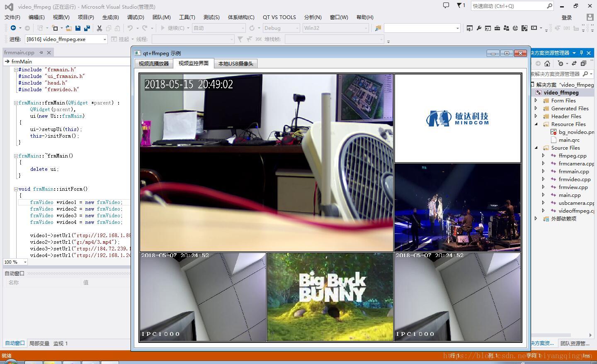Screen dimensions: 597x364
Task: Click the Quick Launch magnifier icon
Action: coord(549,6)
